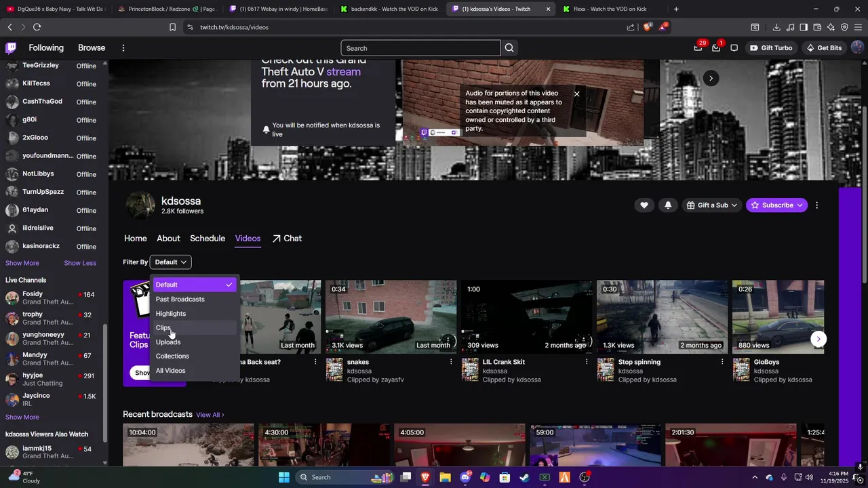Open Steam from the taskbar

(524, 477)
